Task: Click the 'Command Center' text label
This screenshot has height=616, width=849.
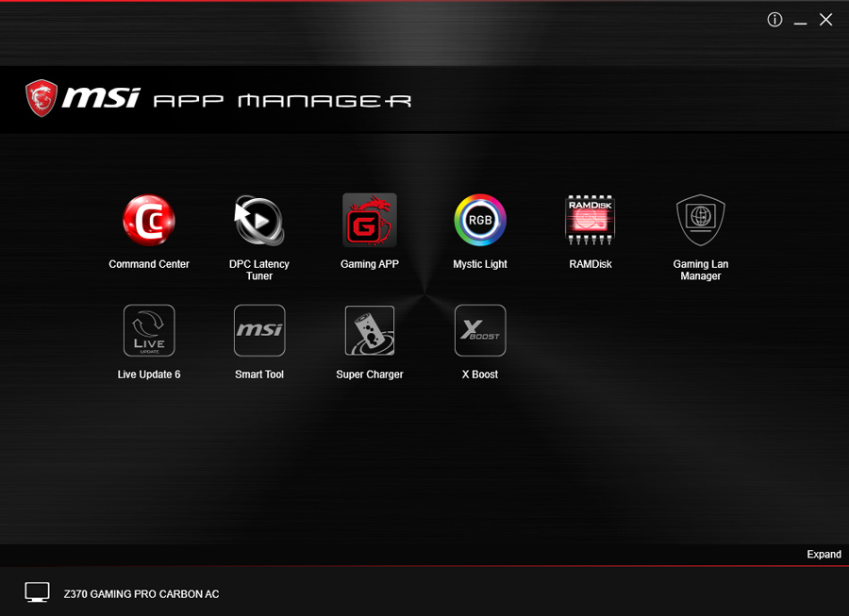Action: 149,264
